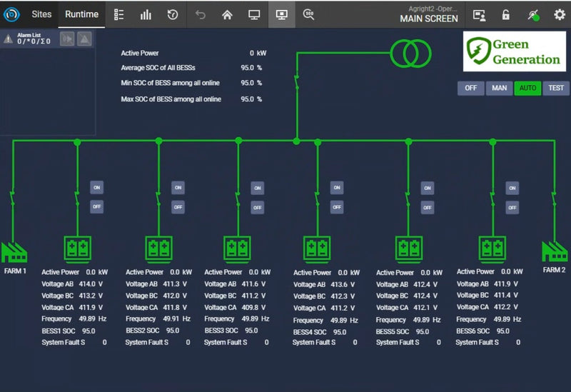Image resolution: width=571 pixels, height=392 pixels.
Task: Turn OFF BESS2 breaker
Action: 178,207
